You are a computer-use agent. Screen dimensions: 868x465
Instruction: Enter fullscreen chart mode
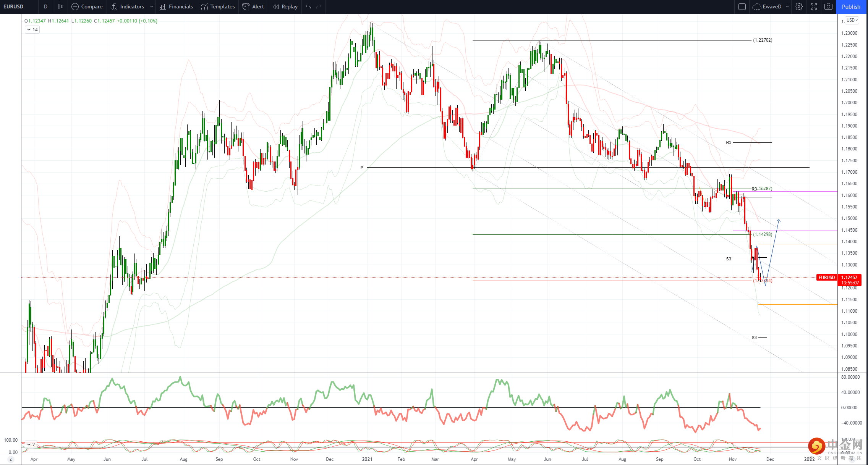[x=814, y=6]
